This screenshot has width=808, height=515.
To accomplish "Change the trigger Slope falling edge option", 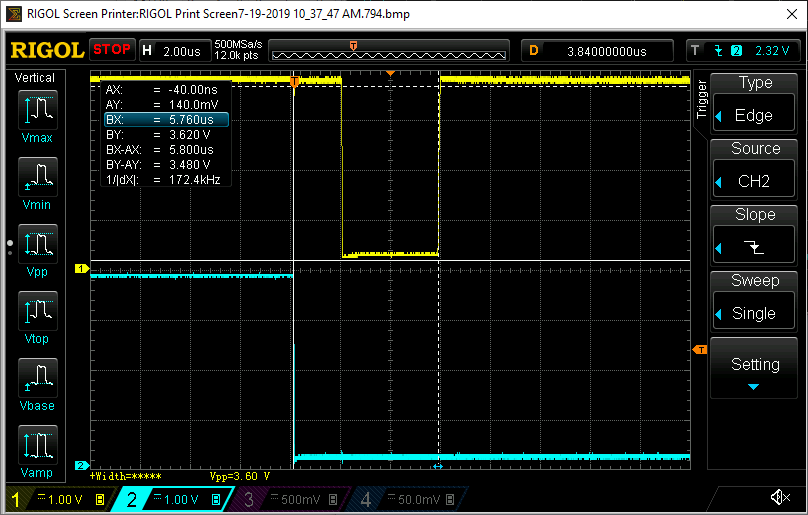I will [754, 236].
